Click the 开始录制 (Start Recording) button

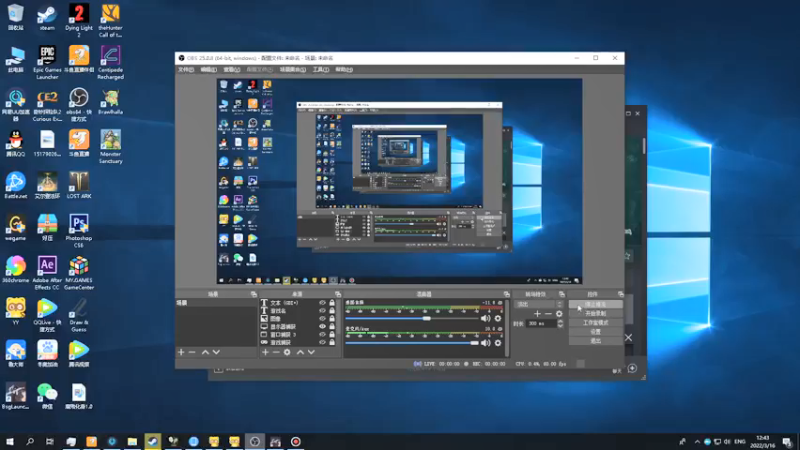595,313
